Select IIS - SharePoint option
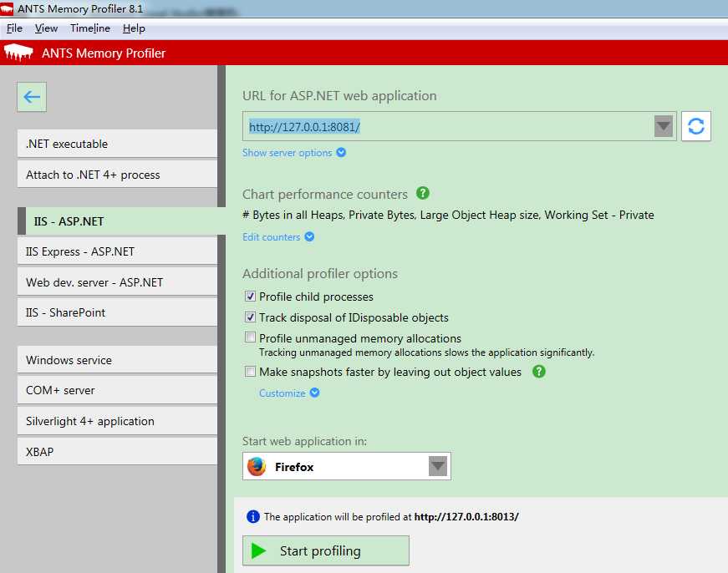Viewport: 728px width, 573px height. pos(117,312)
